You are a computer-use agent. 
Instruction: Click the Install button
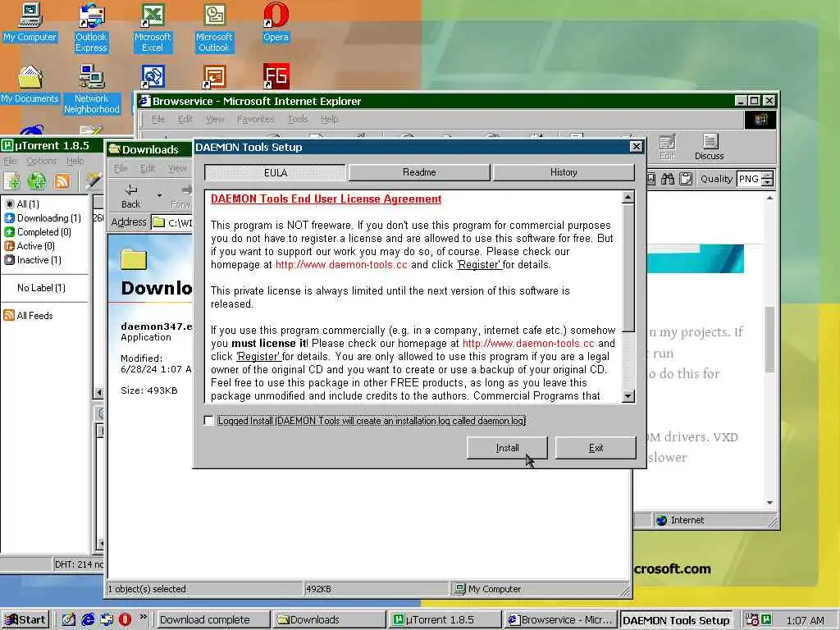pos(507,448)
